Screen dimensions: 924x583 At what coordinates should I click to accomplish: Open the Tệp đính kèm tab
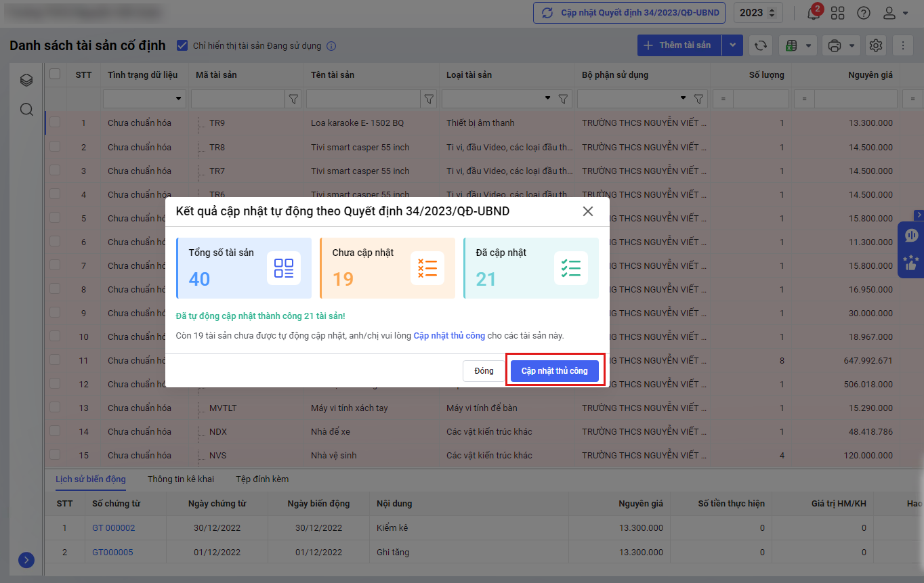[261, 479]
